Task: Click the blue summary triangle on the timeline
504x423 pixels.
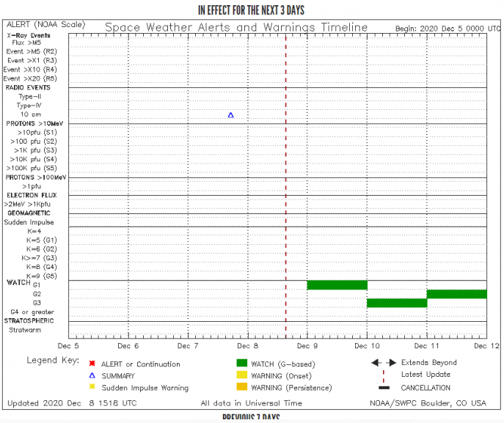Action: (231, 115)
